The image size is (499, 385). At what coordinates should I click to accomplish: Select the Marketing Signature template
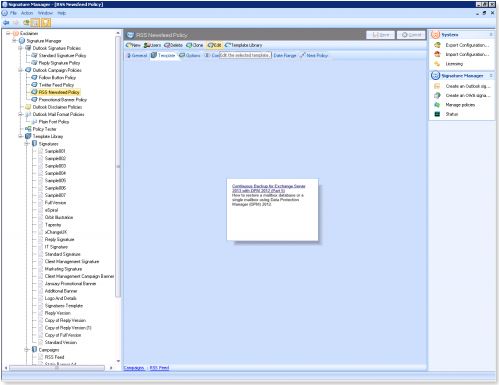coord(63,269)
